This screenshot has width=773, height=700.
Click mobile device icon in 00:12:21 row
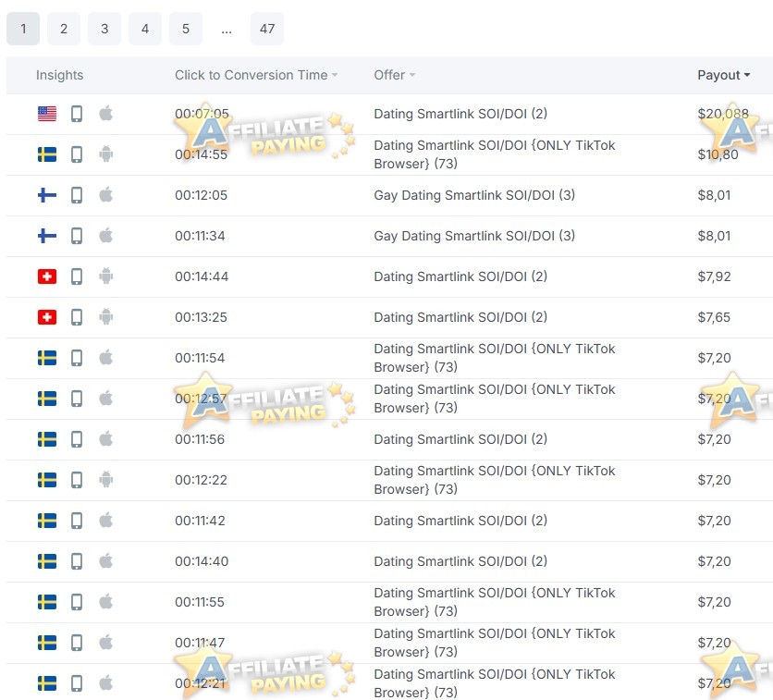point(77,683)
